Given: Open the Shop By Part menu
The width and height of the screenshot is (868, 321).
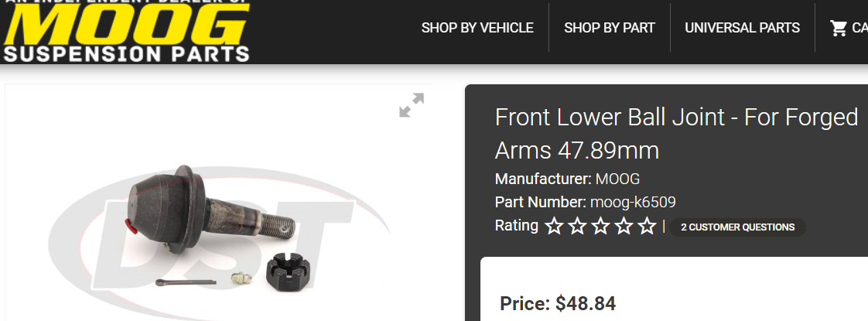Looking at the screenshot, I should (x=610, y=28).
